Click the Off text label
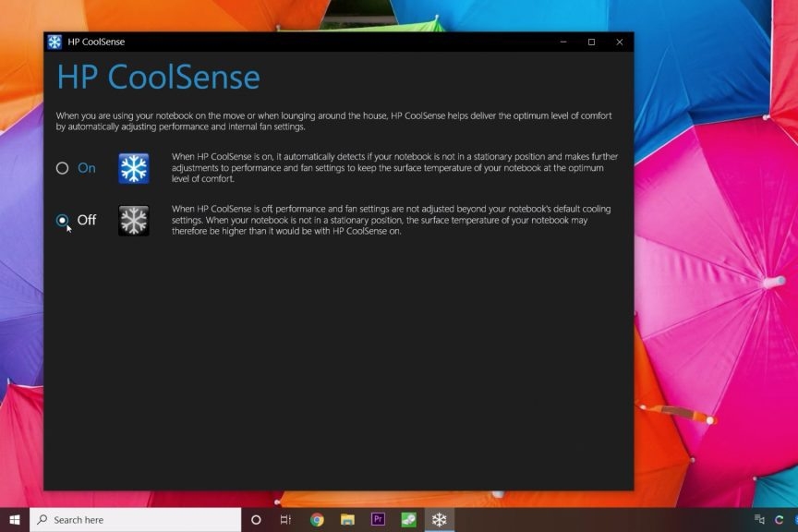The image size is (798, 532). [88, 221]
